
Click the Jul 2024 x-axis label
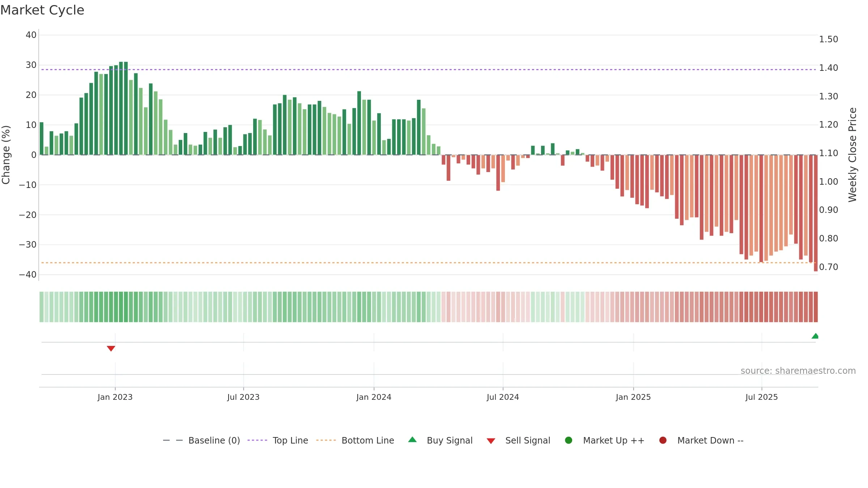coord(503,397)
